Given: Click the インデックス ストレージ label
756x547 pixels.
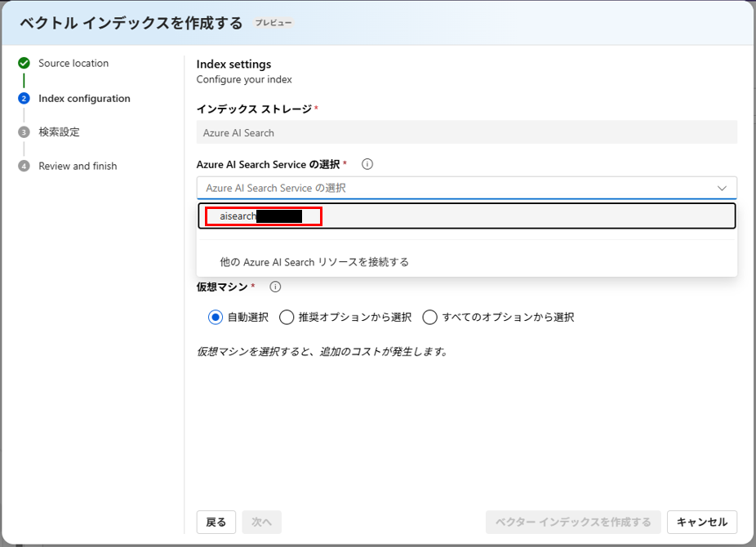Looking at the screenshot, I should pos(254,109).
